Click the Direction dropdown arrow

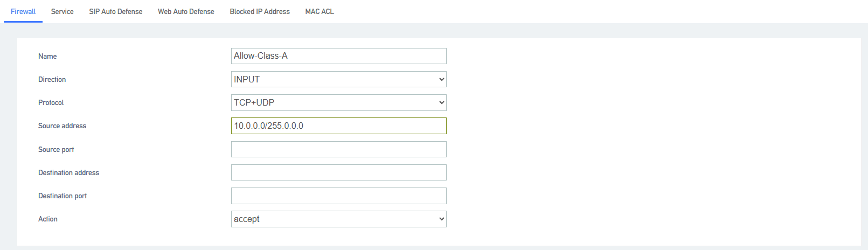(442, 79)
